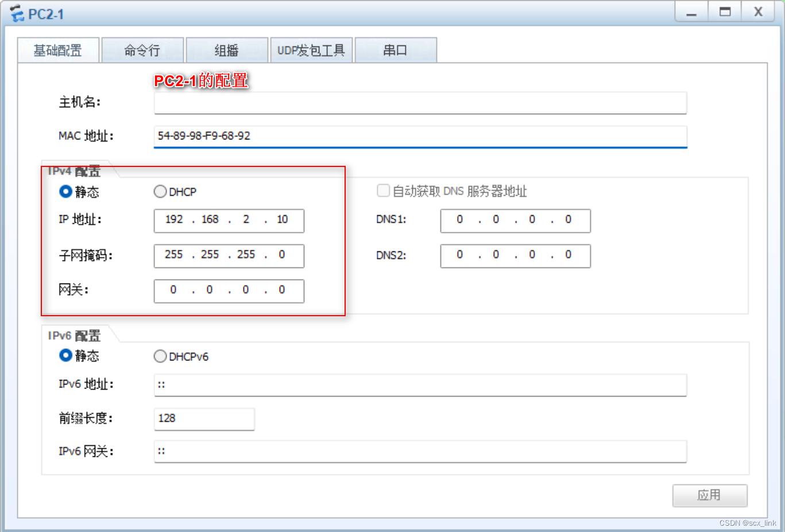The width and height of the screenshot is (785, 532).
Task: Click the MAC 地址 input field
Action: 420,137
